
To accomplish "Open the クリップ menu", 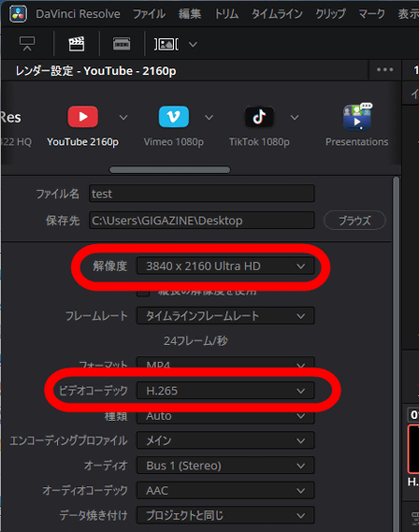I will tap(331, 14).
